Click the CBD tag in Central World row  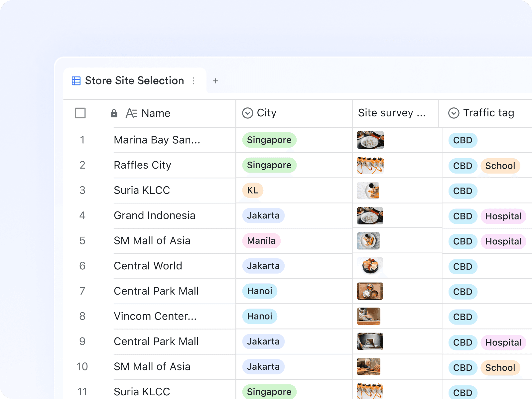coord(463,267)
